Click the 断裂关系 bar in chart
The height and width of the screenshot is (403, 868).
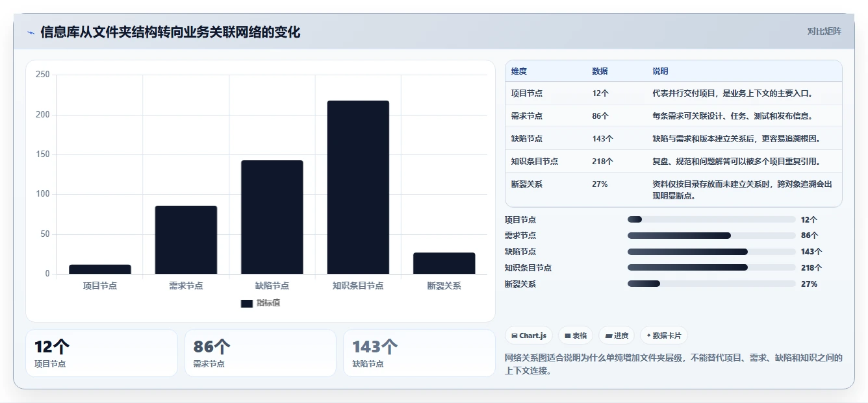point(444,263)
